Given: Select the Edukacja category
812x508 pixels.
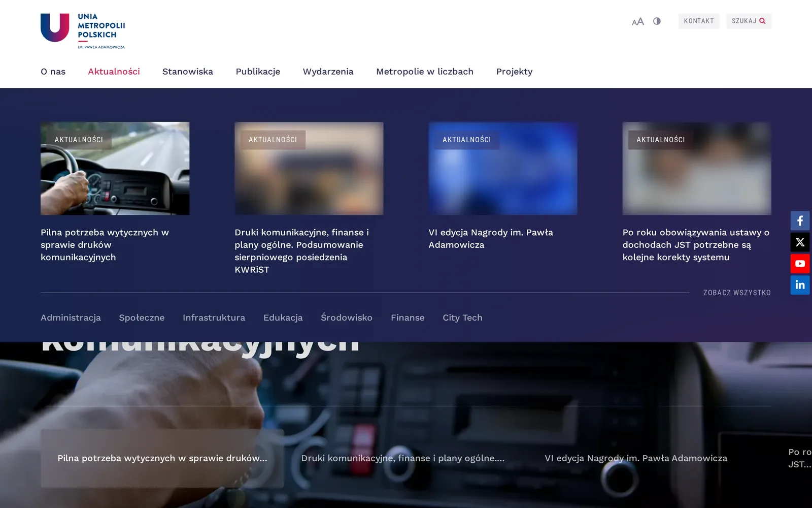Looking at the screenshot, I should (x=283, y=317).
